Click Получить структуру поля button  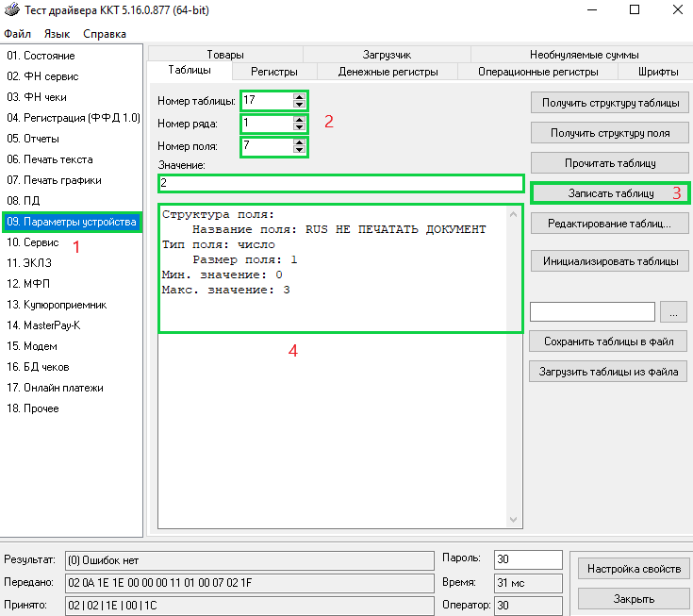pyautogui.click(x=610, y=133)
